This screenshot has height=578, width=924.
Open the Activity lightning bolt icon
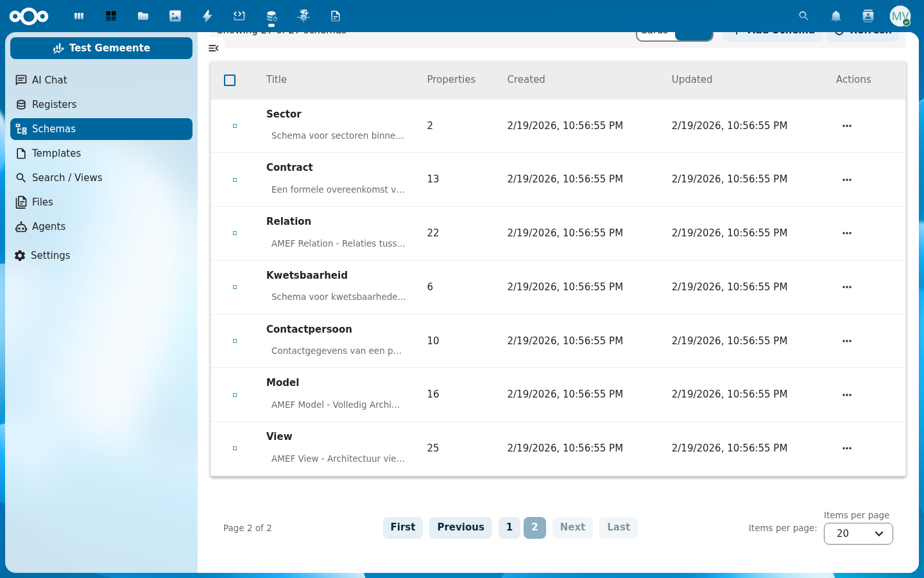coord(207,16)
